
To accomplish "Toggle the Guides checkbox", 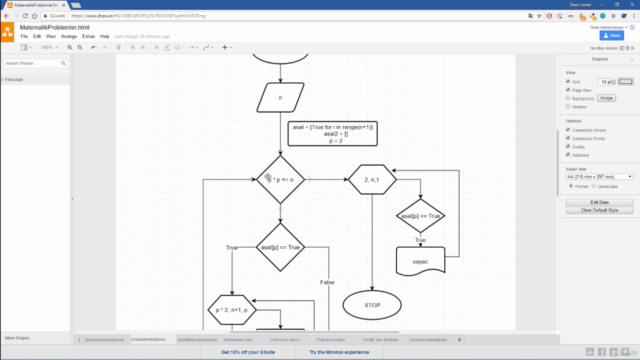I will [x=568, y=147].
